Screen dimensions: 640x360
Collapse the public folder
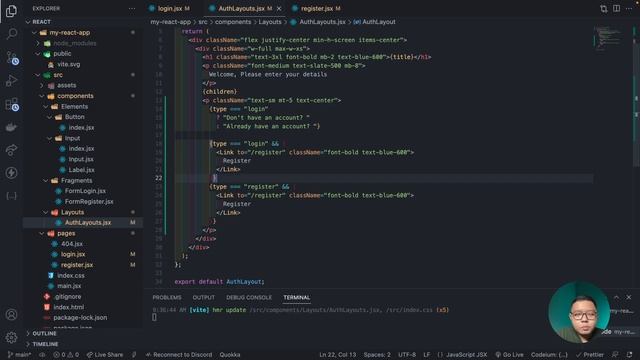point(62,53)
